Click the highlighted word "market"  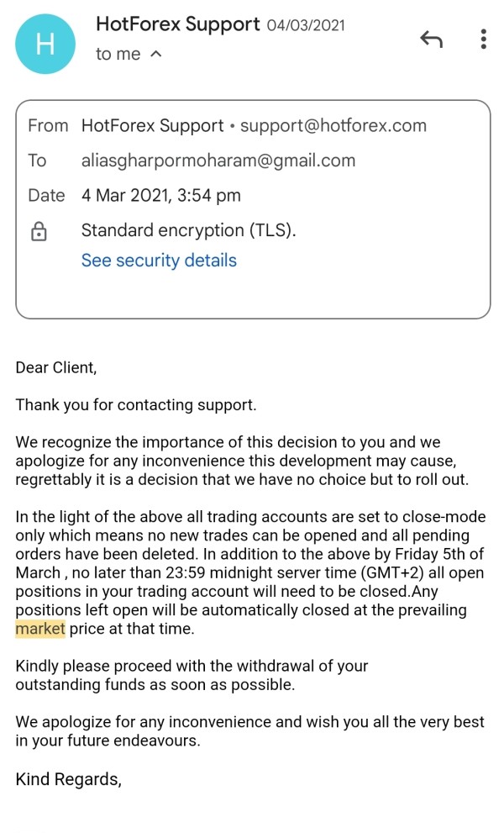tap(40, 627)
